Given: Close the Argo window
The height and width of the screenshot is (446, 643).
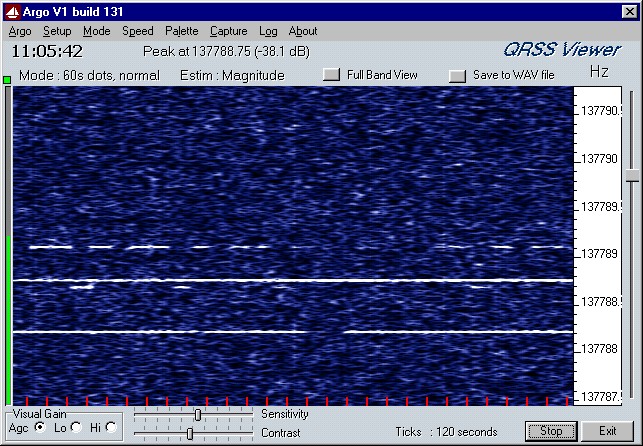Looking at the screenshot, I should click(629, 12).
